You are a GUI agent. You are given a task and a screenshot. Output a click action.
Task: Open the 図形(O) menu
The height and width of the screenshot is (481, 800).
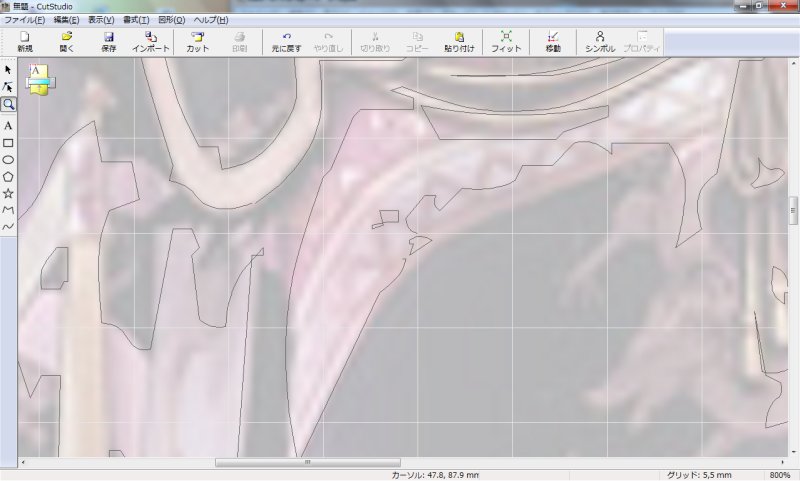tap(171, 20)
